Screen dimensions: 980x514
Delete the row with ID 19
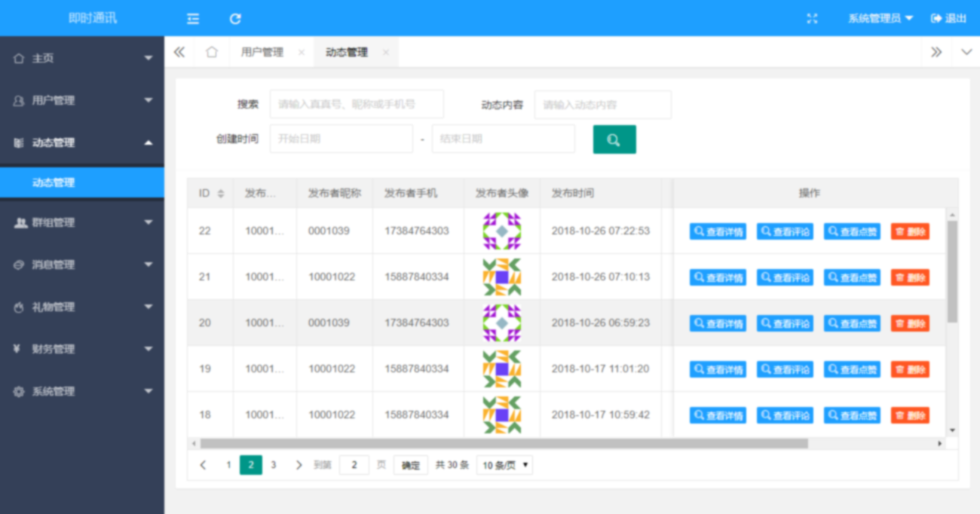(x=910, y=369)
